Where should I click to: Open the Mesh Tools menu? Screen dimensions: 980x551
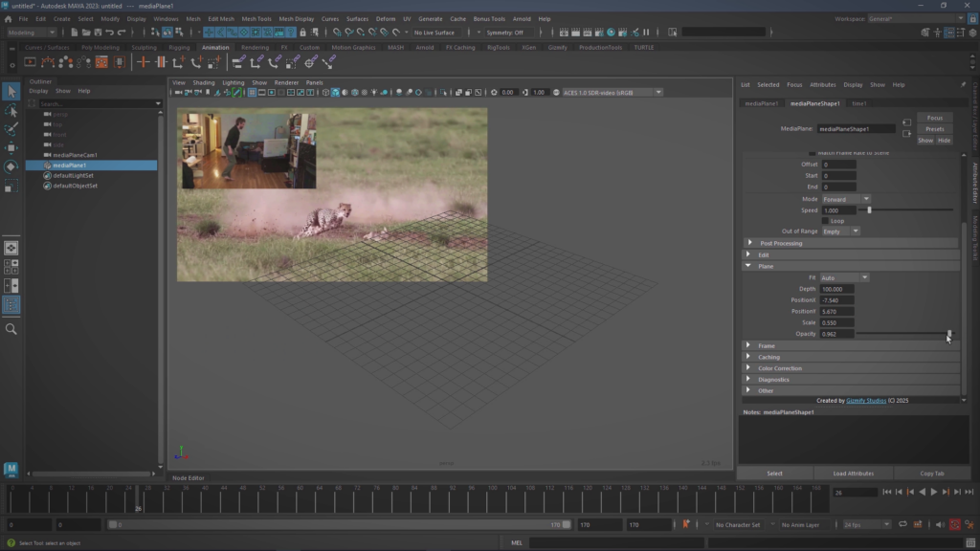coord(256,19)
